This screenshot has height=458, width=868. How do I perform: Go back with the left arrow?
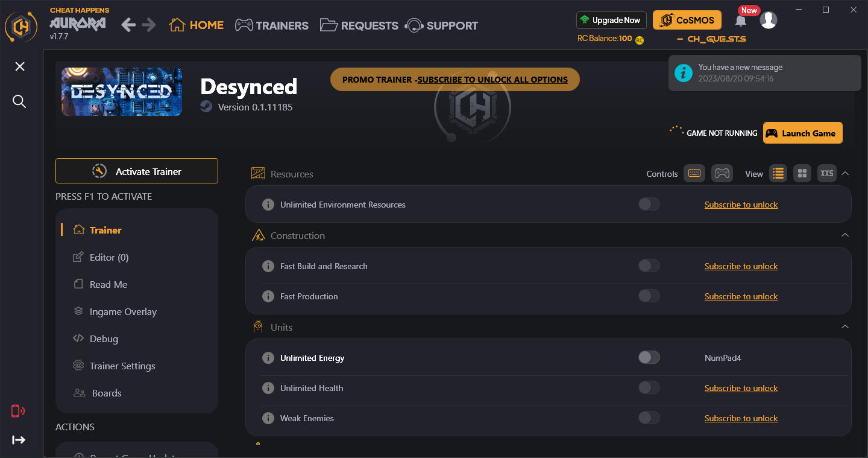pyautogui.click(x=128, y=25)
